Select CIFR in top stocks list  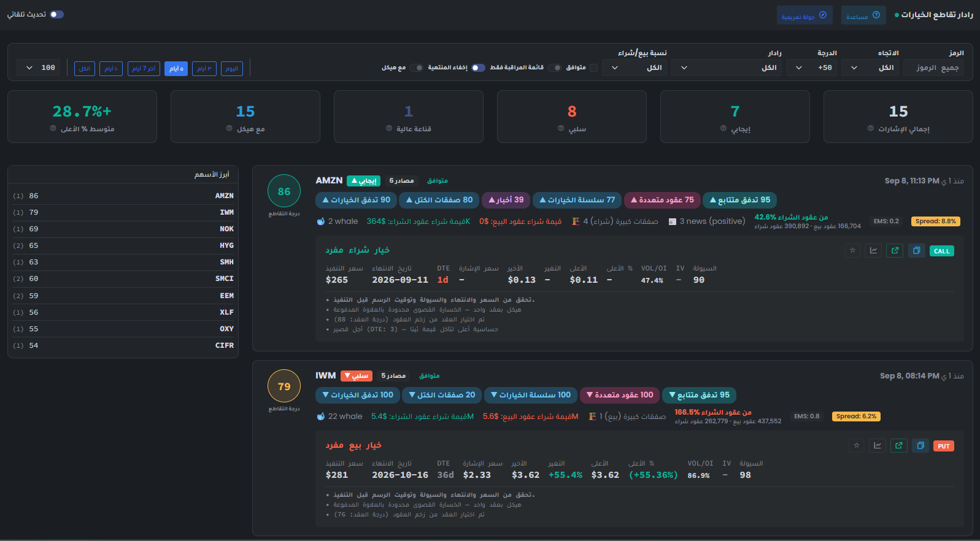[x=123, y=345]
